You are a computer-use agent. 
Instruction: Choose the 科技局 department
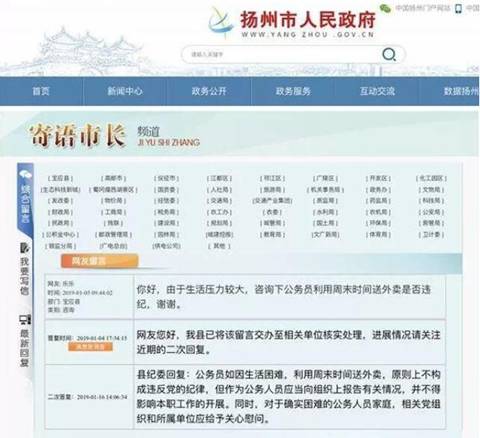tap(431, 201)
